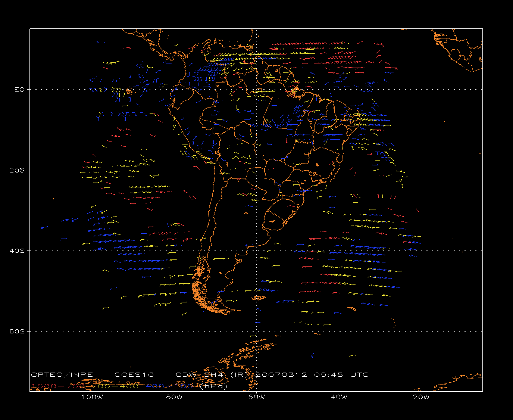Click the (IR) channel label
The image size is (513, 420).
tap(238, 374)
